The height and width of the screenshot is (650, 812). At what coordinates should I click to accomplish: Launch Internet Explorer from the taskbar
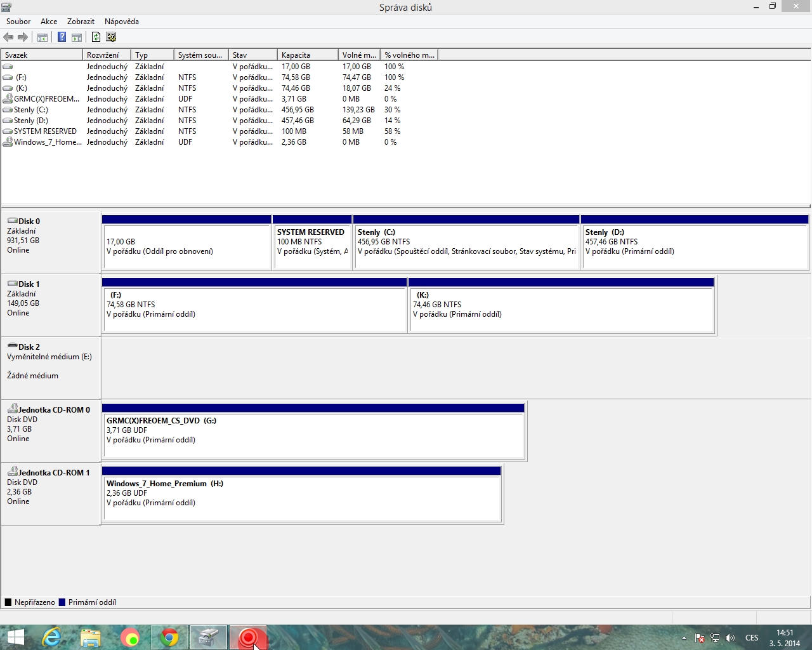click(x=51, y=637)
